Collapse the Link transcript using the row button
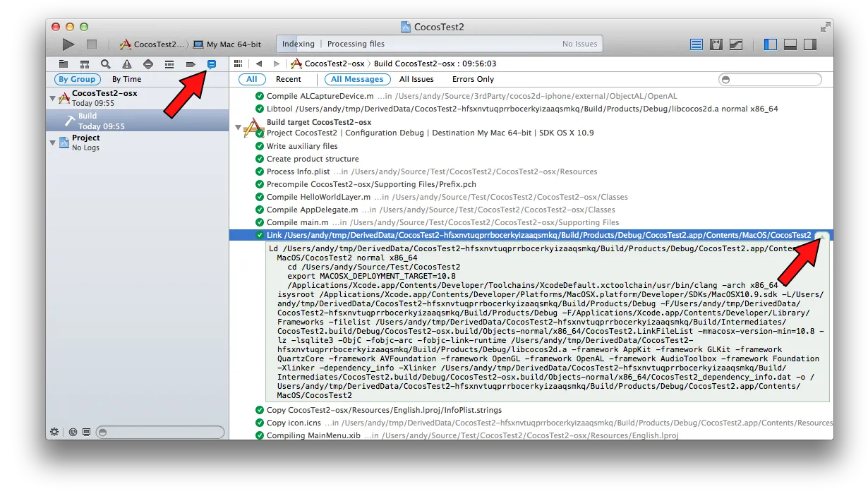 pyautogui.click(x=822, y=236)
